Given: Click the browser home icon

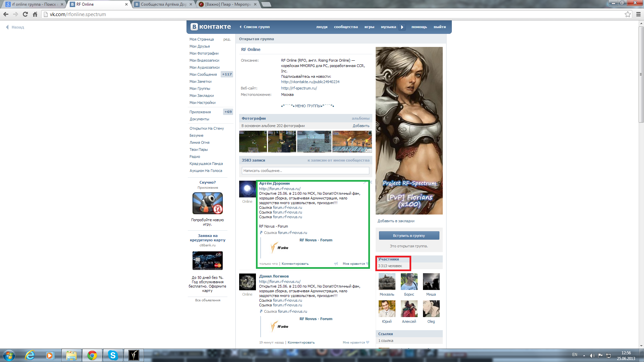Looking at the screenshot, I should [x=35, y=14].
